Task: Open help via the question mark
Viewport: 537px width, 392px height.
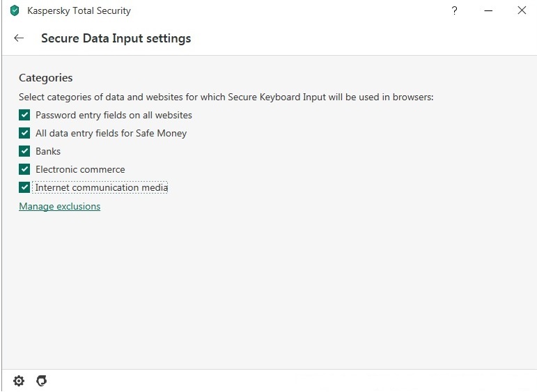Action: pos(454,10)
